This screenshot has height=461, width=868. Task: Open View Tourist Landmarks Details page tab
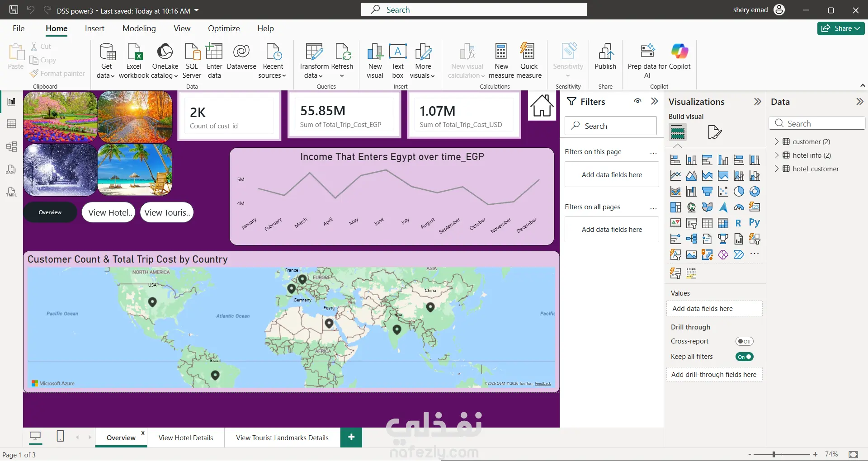(x=282, y=437)
